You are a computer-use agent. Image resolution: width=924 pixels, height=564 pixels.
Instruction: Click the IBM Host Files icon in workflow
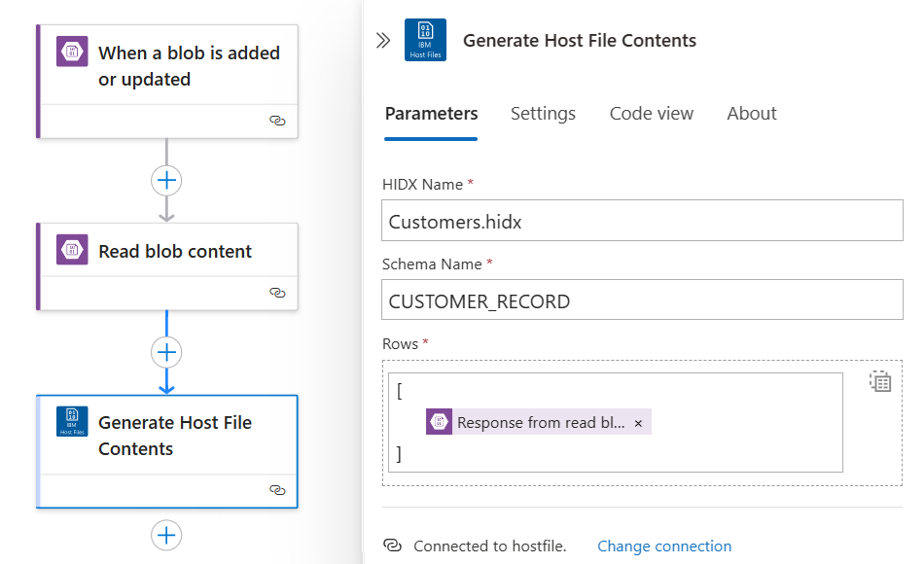(72, 421)
